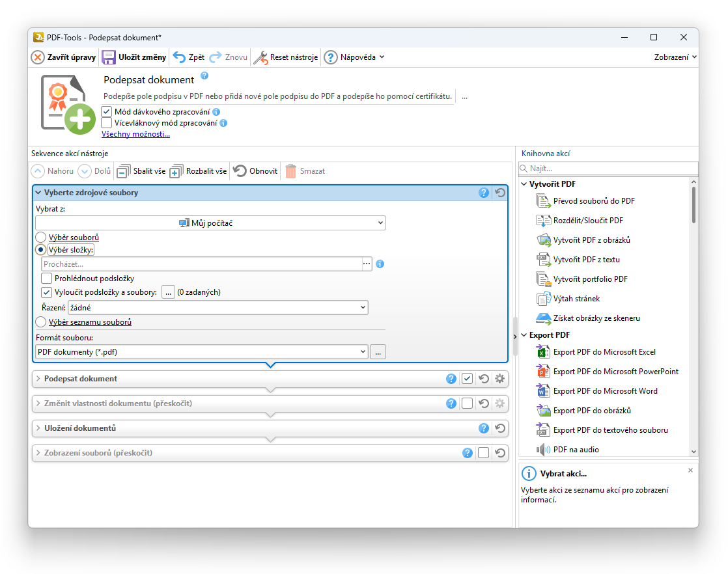Click the help icon beside Podepsat dokument title
The height and width of the screenshot is (574, 728).
click(x=204, y=75)
